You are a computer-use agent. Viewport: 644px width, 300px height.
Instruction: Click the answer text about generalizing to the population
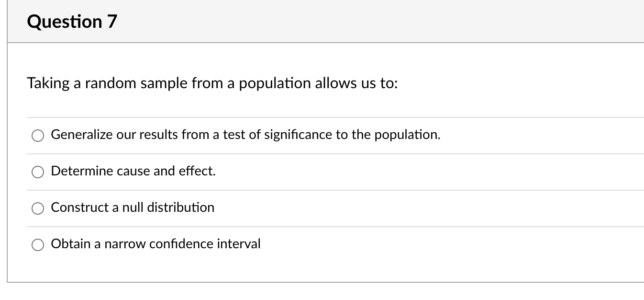click(245, 135)
